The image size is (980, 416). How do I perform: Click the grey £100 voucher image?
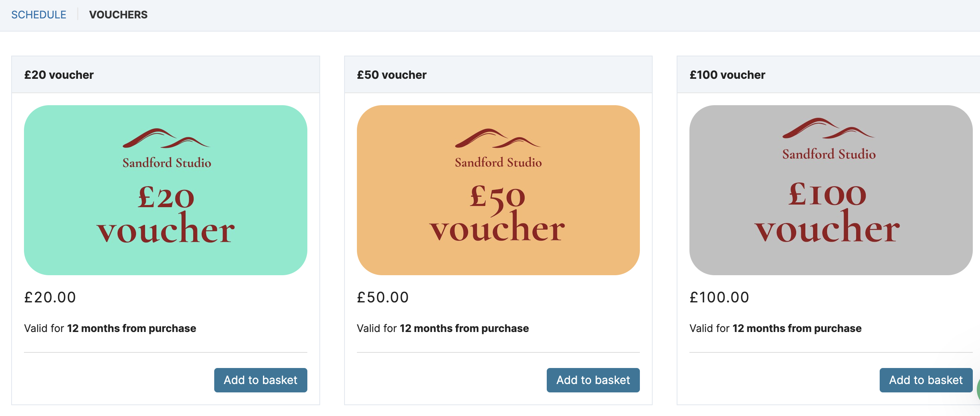click(x=831, y=190)
